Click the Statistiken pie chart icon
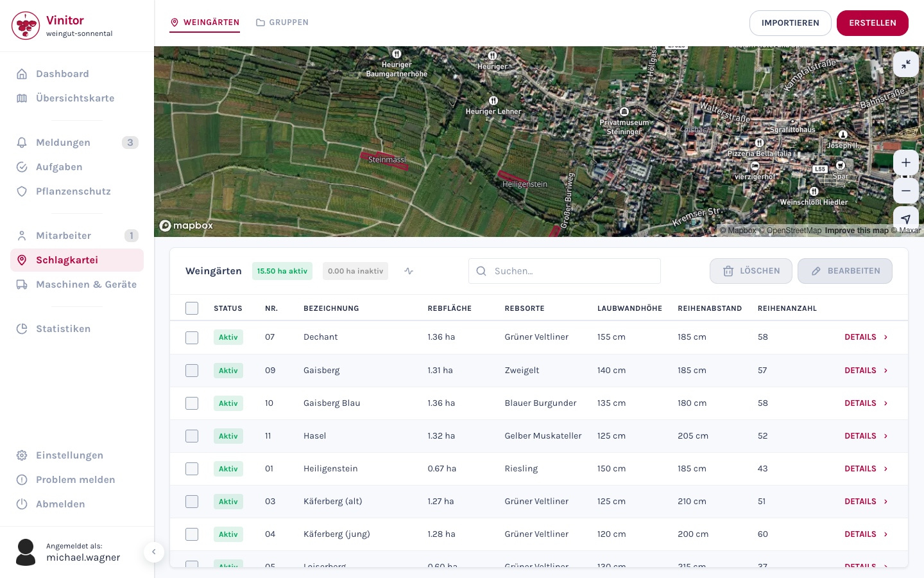 point(22,329)
